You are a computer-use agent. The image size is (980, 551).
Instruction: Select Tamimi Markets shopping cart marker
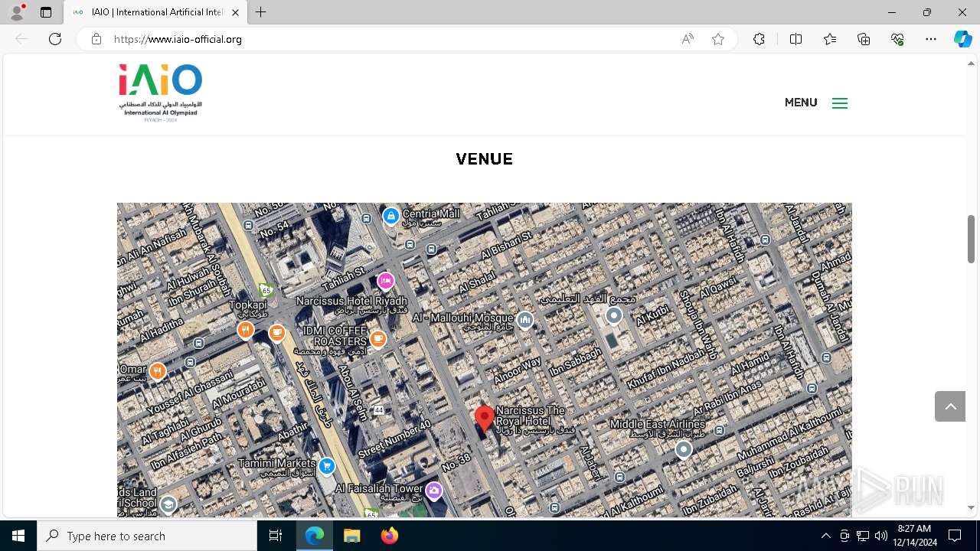pos(327,466)
